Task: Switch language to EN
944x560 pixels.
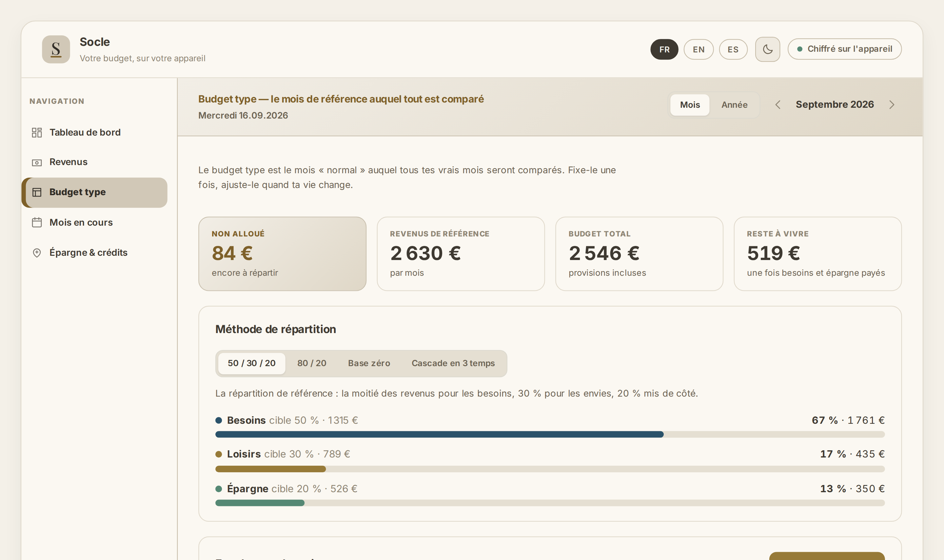Action: coord(698,49)
